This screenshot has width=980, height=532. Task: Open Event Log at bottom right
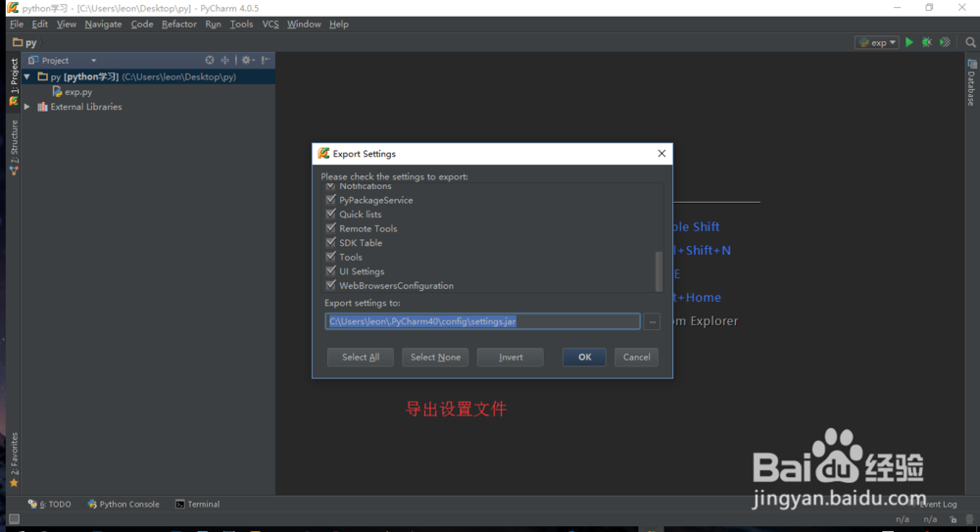[x=938, y=504]
